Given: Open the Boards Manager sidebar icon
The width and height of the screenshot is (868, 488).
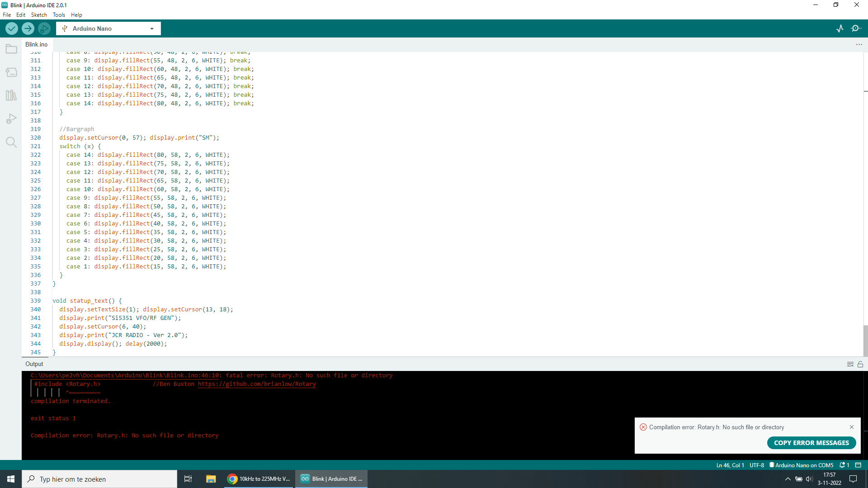Looking at the screenshot, I should click(11, 72).
